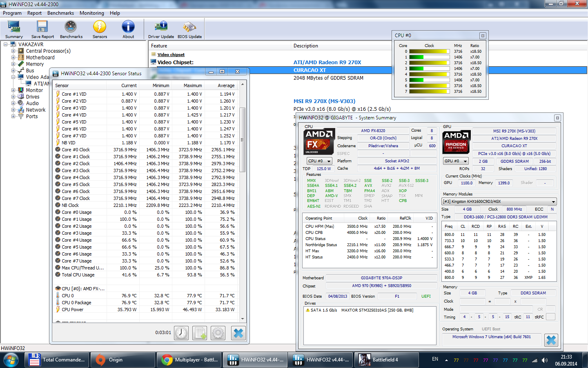Open the Summary toolbar icon
Image resolution: width=588 pixels, height=368 pixels.
tap(14, 29)
